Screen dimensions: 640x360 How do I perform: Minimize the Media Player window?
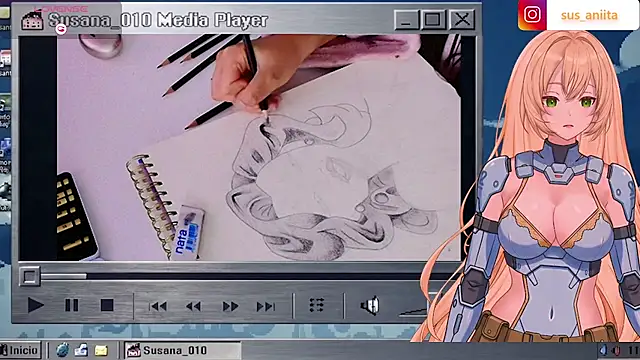click(407, 19)
